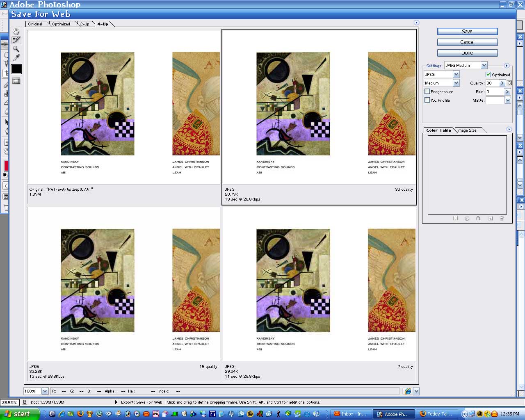
Task: Click the eyedropper black color swatch
Action: tap(16, 69)
